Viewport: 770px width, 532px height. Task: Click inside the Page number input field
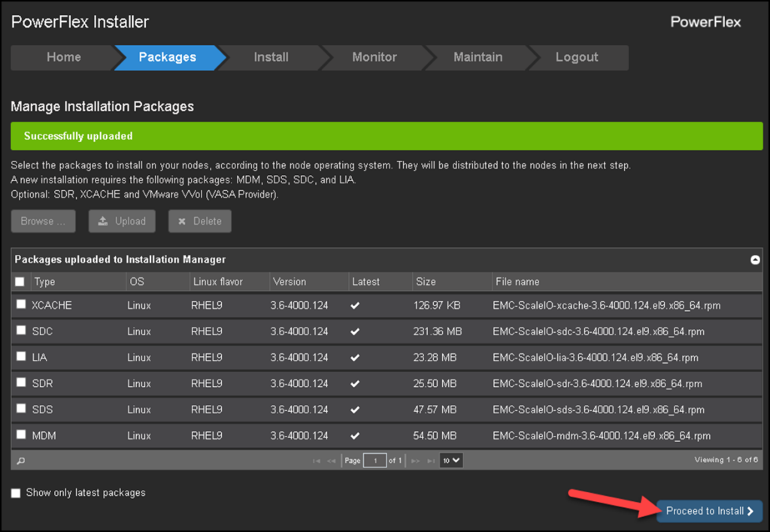(x=374, y=460)
